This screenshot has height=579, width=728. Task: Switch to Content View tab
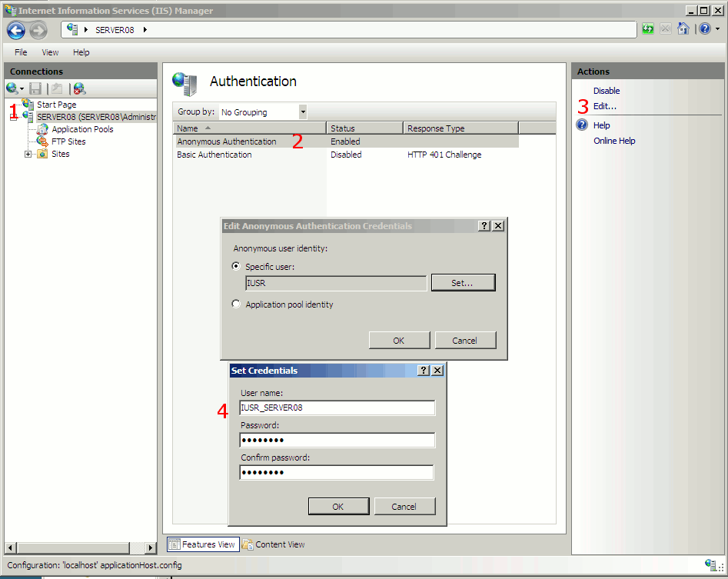274,544
